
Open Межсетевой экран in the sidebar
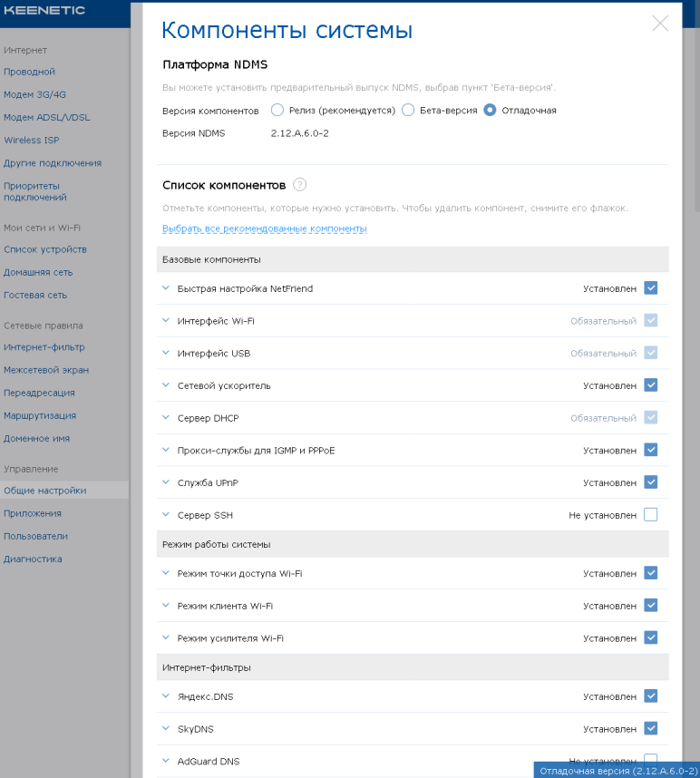click(x=46, y=370)
